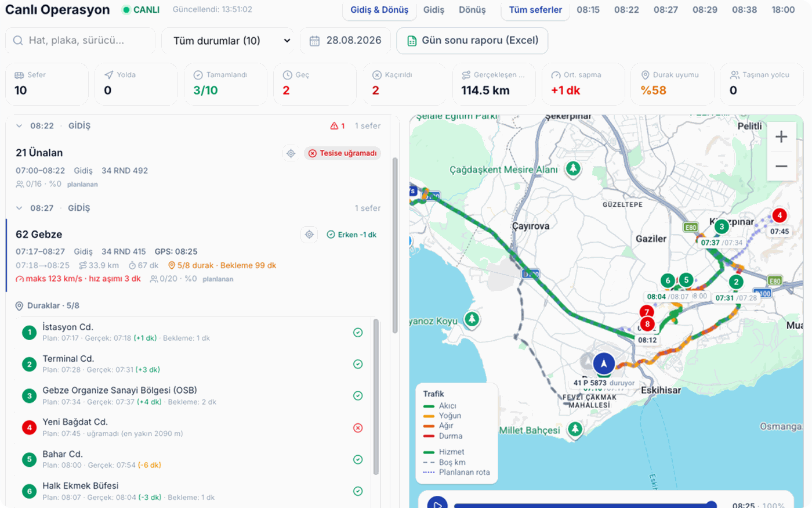Select stop marker 4 on the map

point(780,215)
